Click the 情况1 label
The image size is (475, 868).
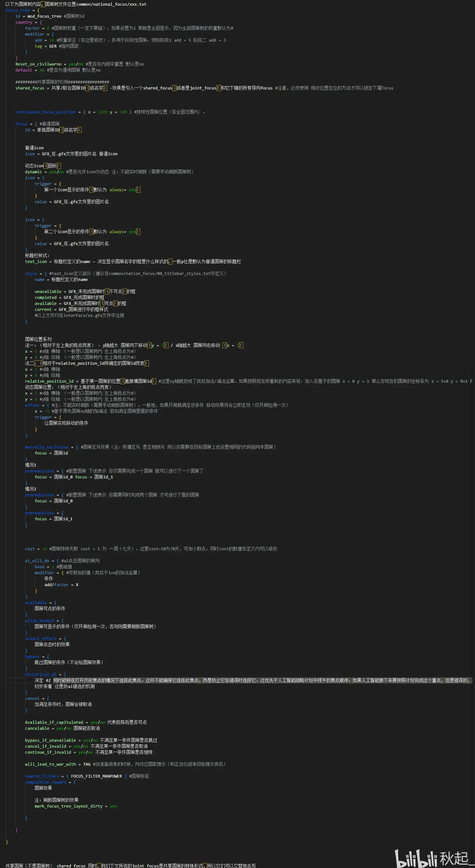tap(30, 465)
